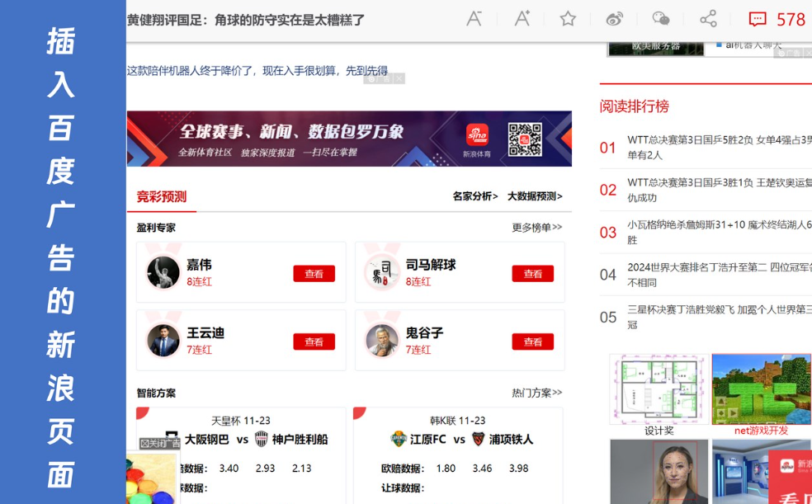
Task: Open 名家分析 link
Action: [x=474, y=196]
